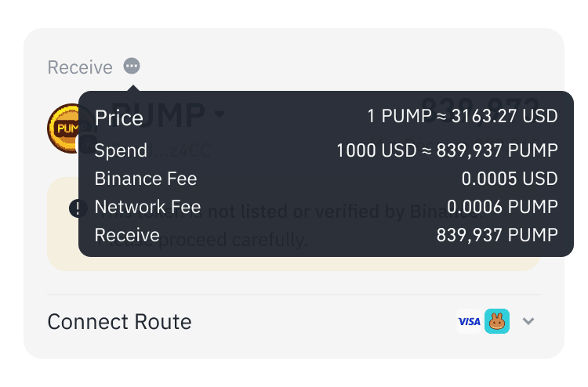The width and height of the screenshot is (588, 387).
Task: Click the 1000 USD ≈ 839,937 PUMP text
Action: pyautogui.click(x=447, y=150)
